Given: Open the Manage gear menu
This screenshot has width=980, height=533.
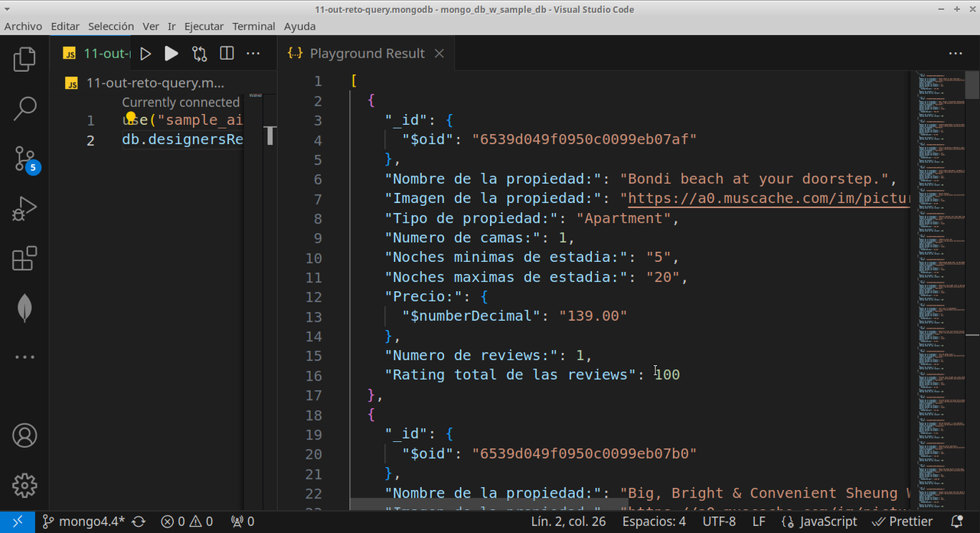Looking at the screenshot, I should [24, 485].
